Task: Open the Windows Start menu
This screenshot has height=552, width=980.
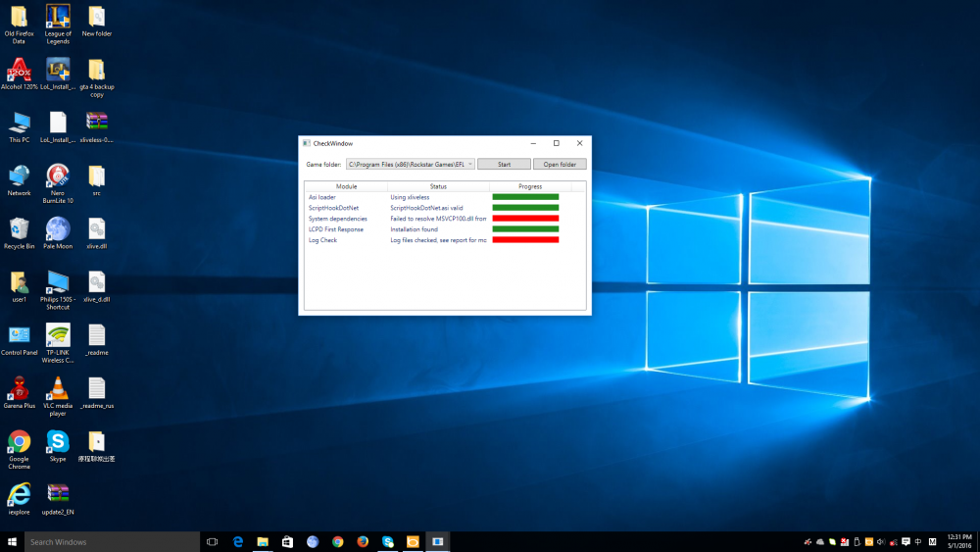Action: pyautogui.click(x=12, y=541)
